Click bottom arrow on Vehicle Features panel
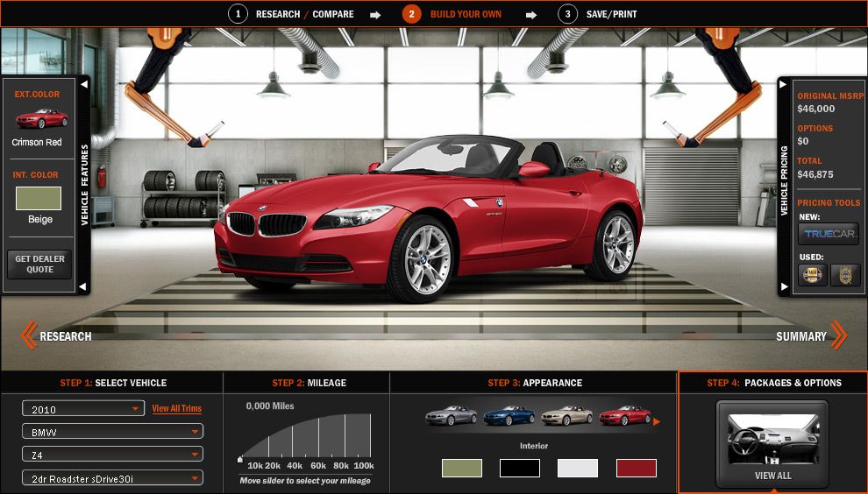 (83, 286)
